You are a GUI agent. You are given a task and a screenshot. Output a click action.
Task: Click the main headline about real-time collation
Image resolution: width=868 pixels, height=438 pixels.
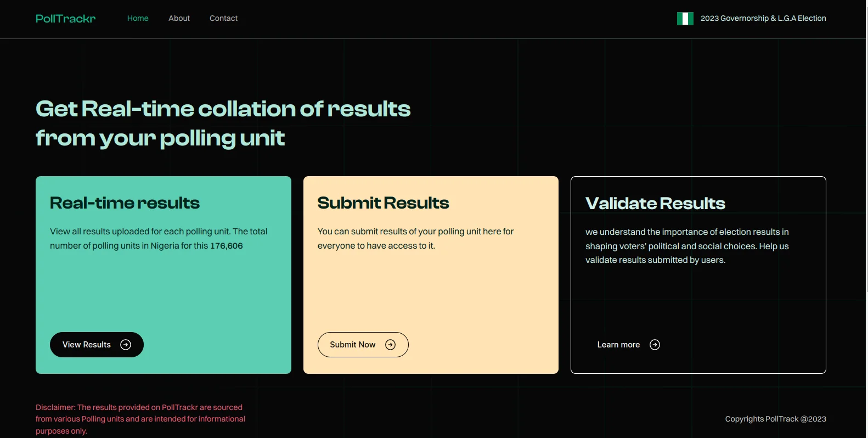click(223, 123)
